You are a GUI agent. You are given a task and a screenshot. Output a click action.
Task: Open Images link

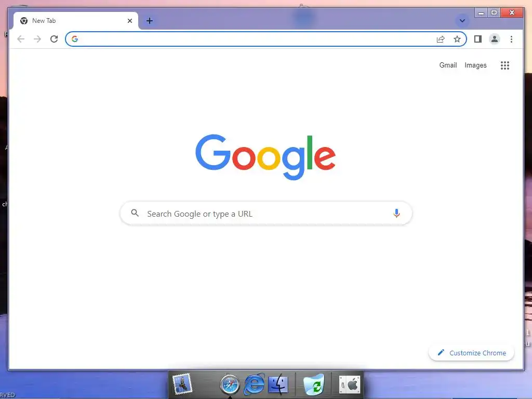click(475, 65)
